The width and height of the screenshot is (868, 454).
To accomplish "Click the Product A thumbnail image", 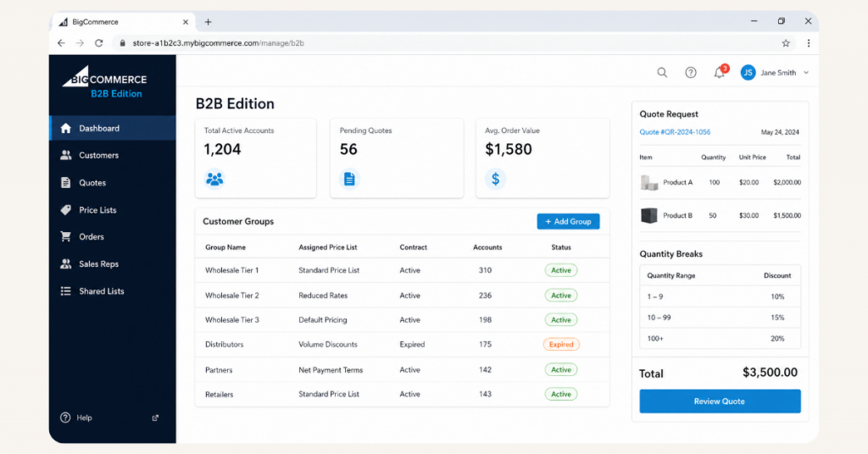I will pos(649,182).
